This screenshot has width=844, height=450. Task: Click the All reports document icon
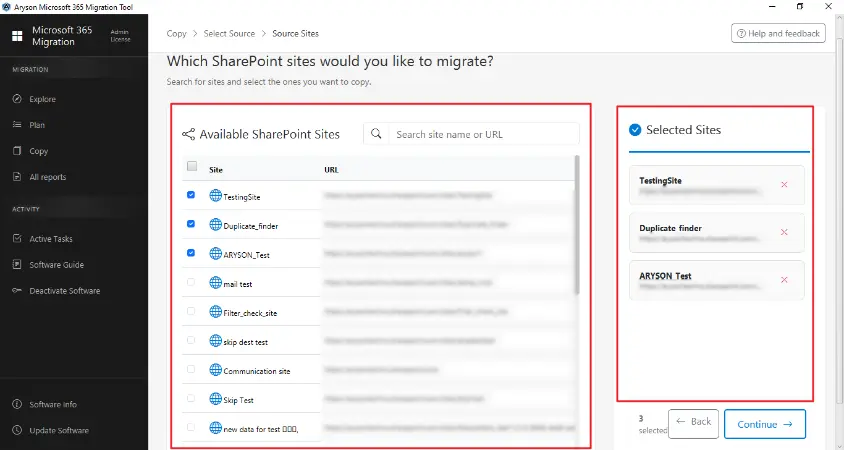[x=17, y=177]
